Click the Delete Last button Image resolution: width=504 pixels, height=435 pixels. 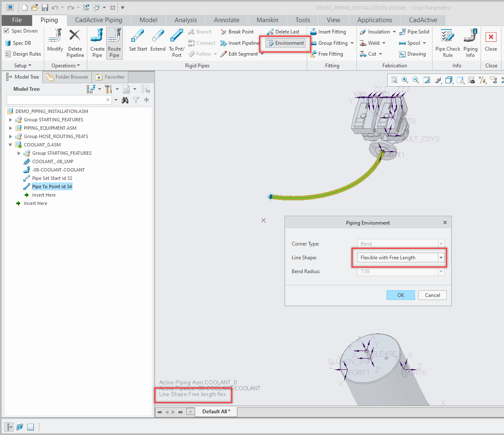coord(283,32)
